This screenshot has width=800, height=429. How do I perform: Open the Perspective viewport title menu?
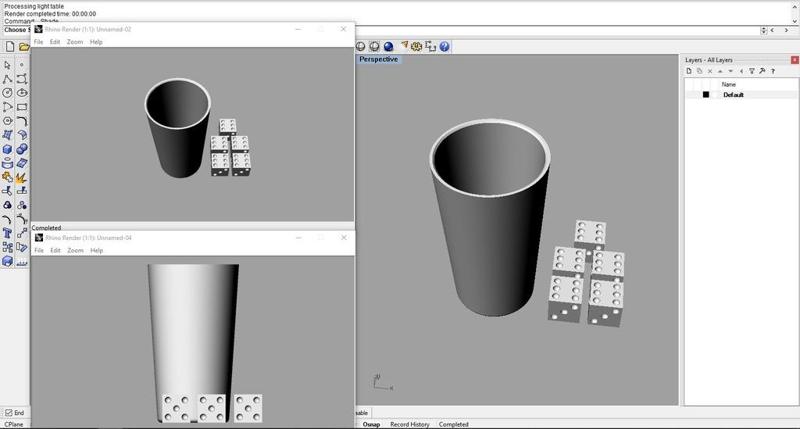378,59
